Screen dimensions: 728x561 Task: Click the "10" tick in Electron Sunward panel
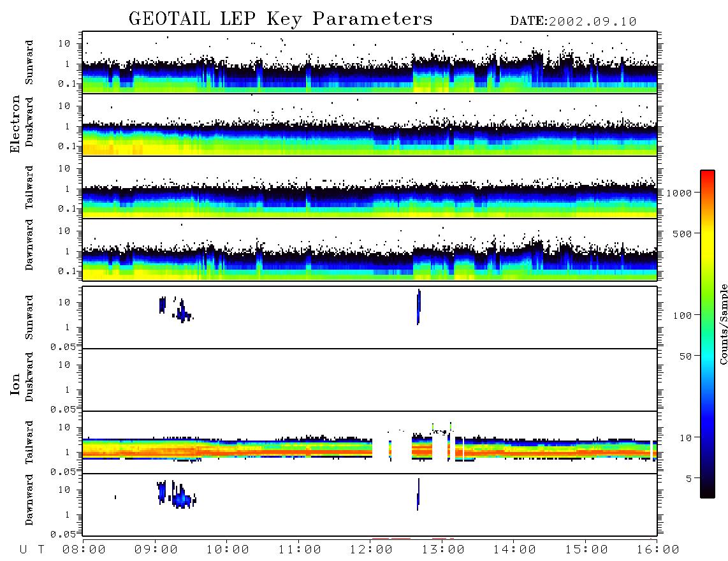[64, 43]
